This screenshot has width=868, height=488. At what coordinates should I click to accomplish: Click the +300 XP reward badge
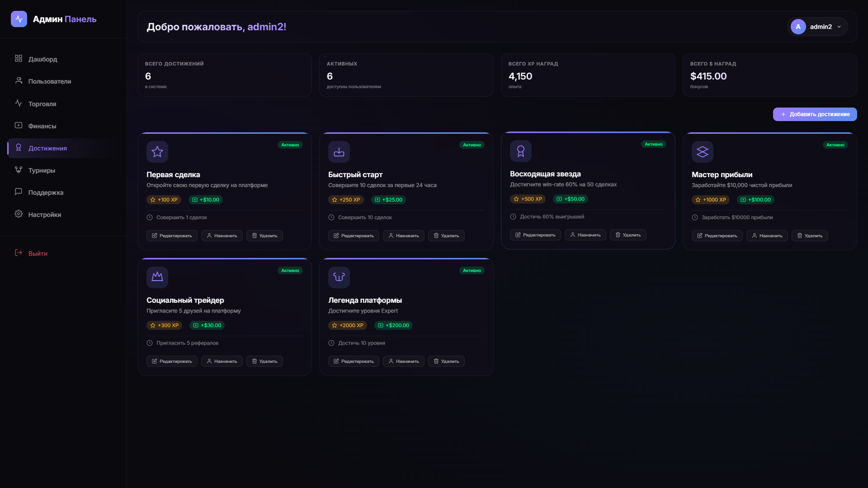164,325
